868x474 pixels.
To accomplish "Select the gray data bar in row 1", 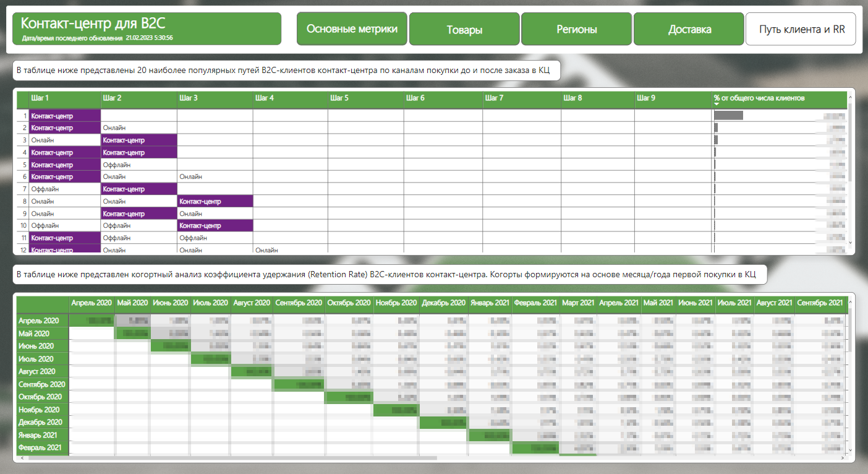I will point(728,115).
